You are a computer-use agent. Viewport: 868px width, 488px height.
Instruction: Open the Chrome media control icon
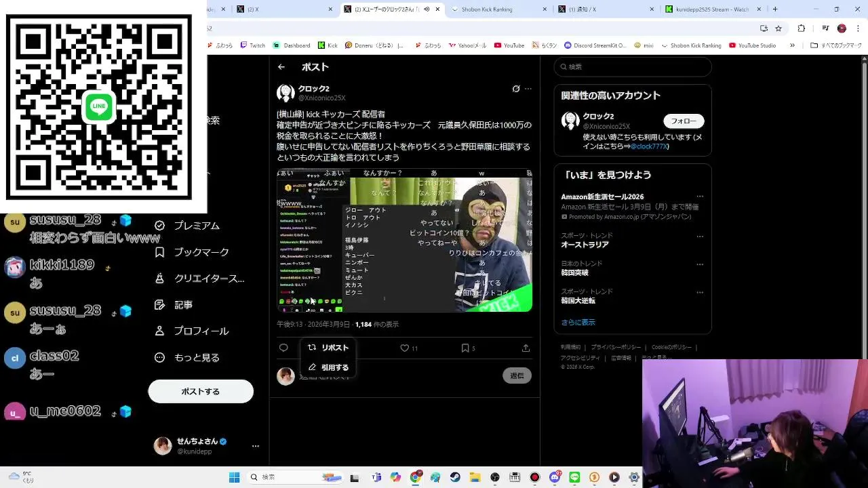point(825,28)
